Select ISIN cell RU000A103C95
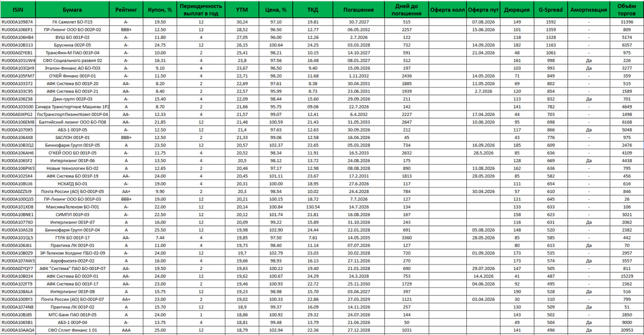 point(18,92)
